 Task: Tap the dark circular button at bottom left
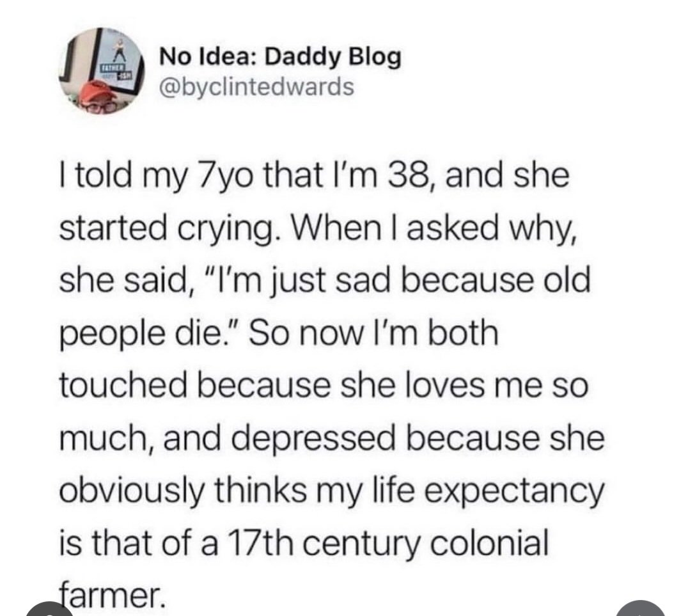47,610
